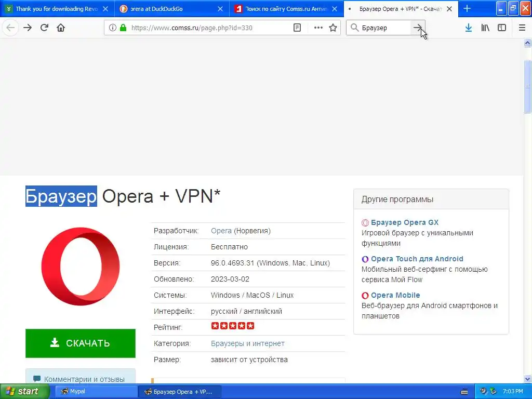Click the Бесплатно license value
This screenshot has height=399, width=532.
tap(229, 247)
